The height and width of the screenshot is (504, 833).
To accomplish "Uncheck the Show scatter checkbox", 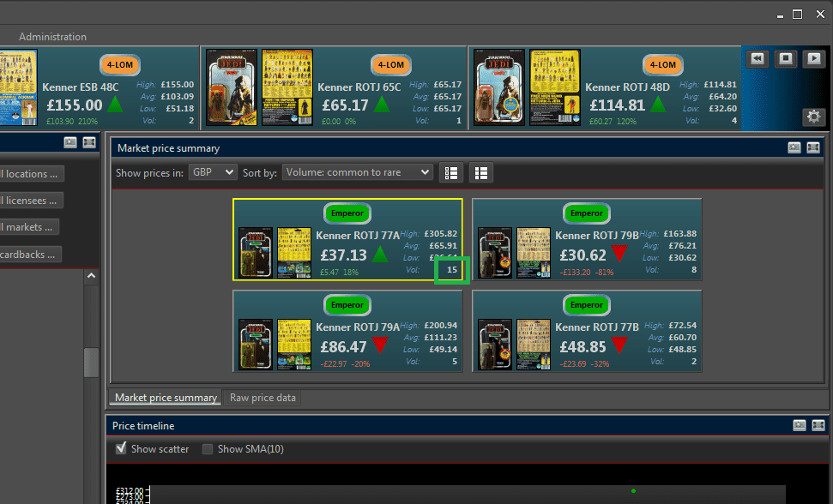I will point(121,449).
